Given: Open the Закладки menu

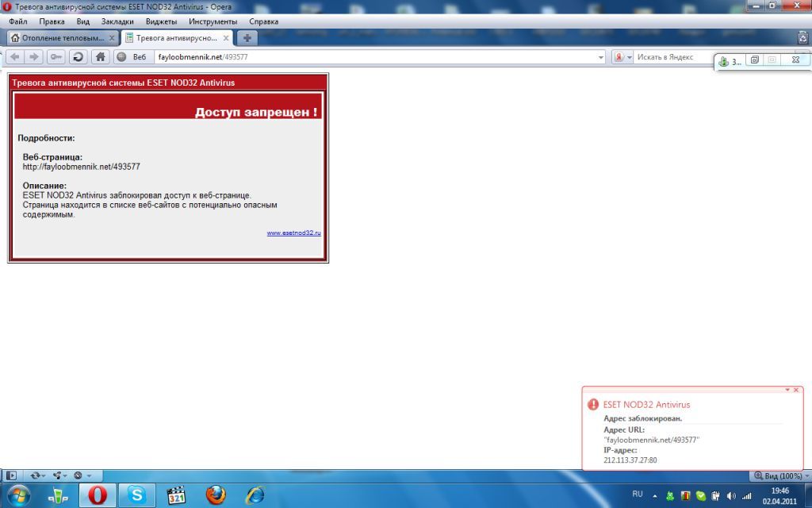Looking at the screenshot, I should pos(117,21).
